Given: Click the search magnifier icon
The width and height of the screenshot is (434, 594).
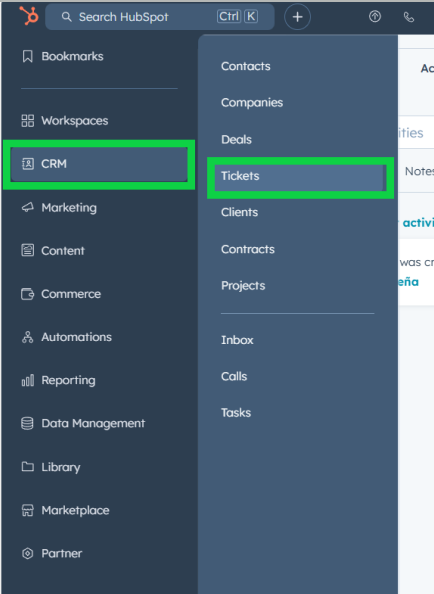Looking at the screenshot, I should click(x=66, y=17).
